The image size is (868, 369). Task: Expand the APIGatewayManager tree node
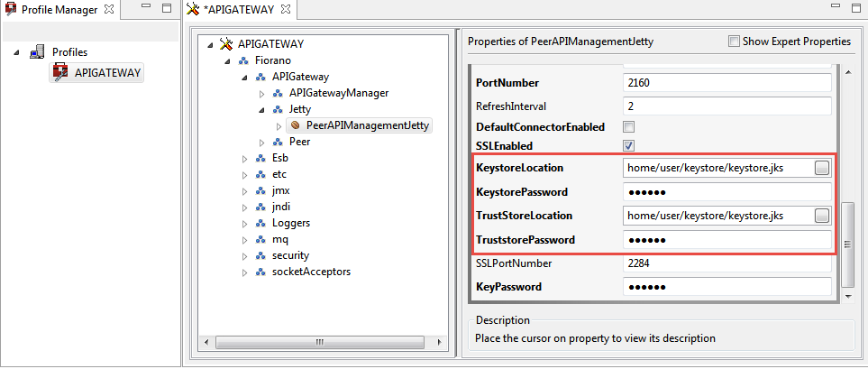coord(262,93)
